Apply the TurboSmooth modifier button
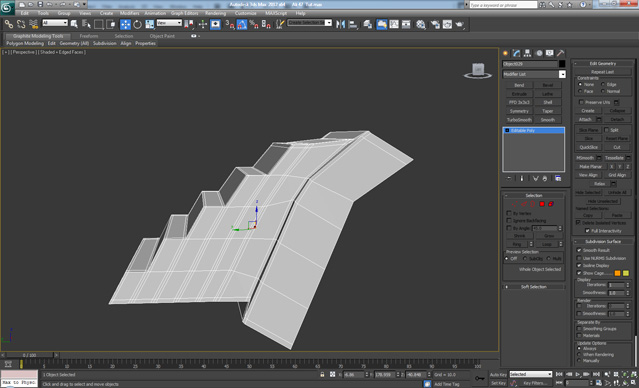 click(519, 120)
